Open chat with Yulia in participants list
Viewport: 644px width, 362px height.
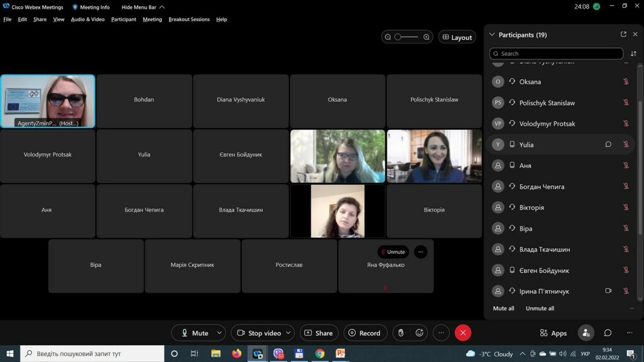coord(608,145)
